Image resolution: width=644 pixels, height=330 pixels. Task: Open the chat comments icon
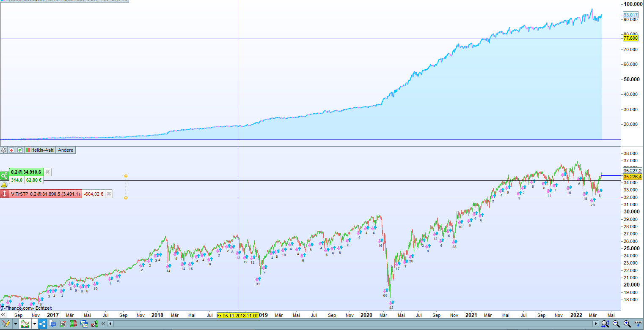click(53, 324)
